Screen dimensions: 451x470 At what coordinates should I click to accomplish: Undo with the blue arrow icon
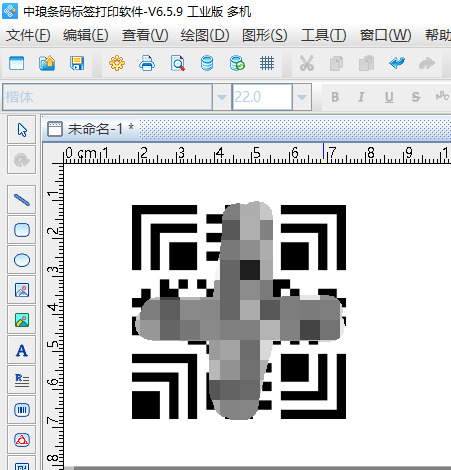pyautogui.click(x=397, y=63)
